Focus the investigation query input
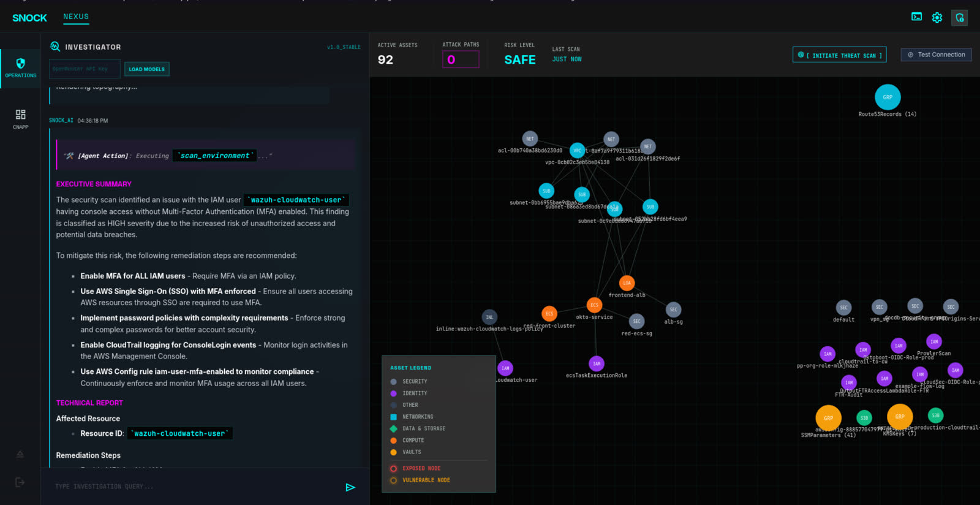Viewport: 980px width, 505px height. coord(196,487)
